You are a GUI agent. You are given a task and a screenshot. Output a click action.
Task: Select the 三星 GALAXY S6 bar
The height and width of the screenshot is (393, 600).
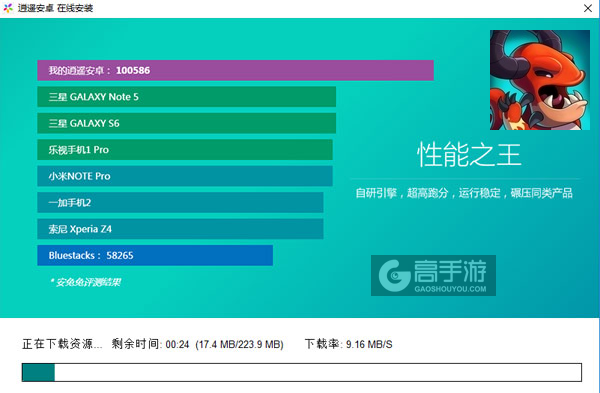pyautogui.click(x=186, y=123)
